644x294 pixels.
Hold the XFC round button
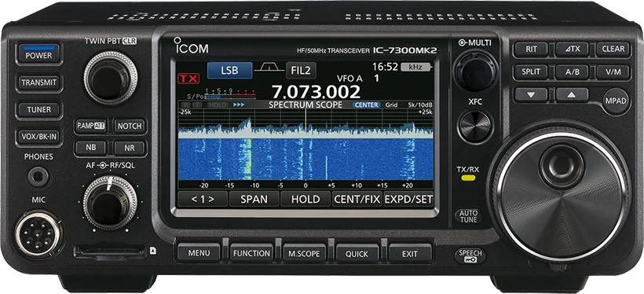click(x=476, y=127)
